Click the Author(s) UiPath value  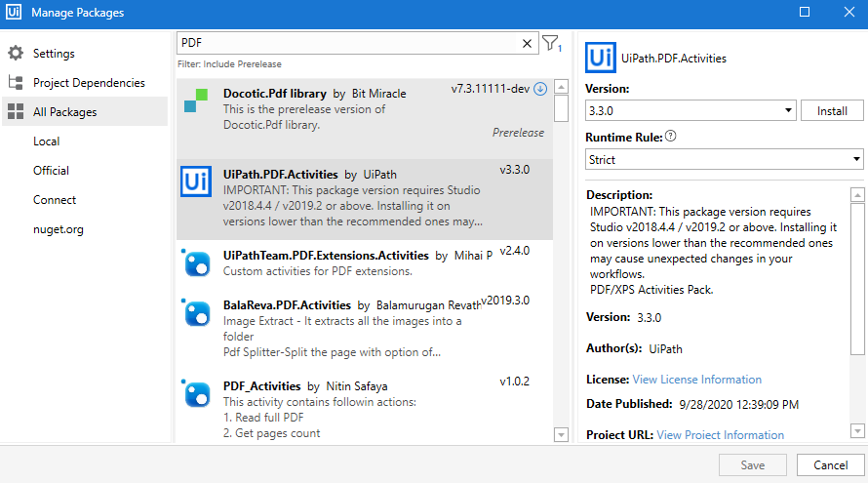665,349
